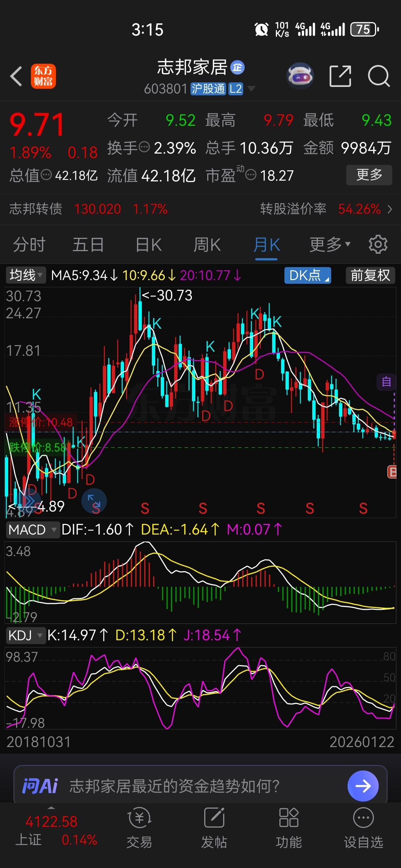Tap the start date 20181031
This screenshot has width=401, height=868.
39,742
